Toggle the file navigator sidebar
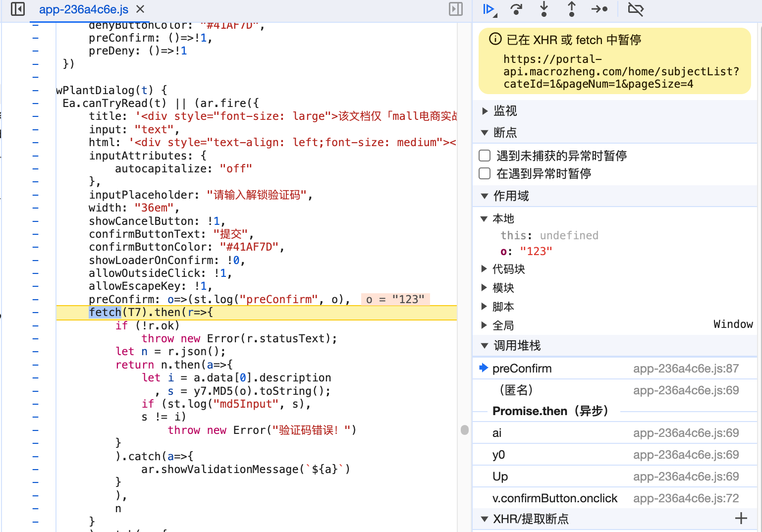 [x=18, y=9]
